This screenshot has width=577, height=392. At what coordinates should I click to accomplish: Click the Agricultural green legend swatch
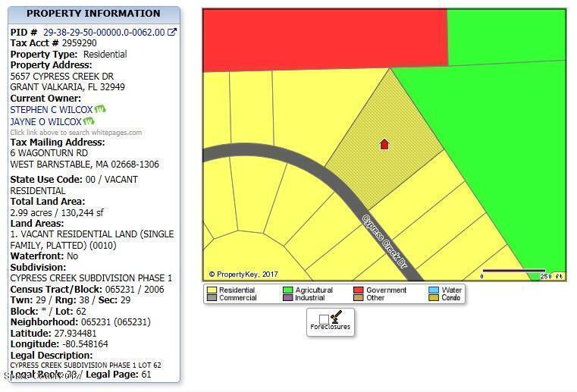point(287,290)
